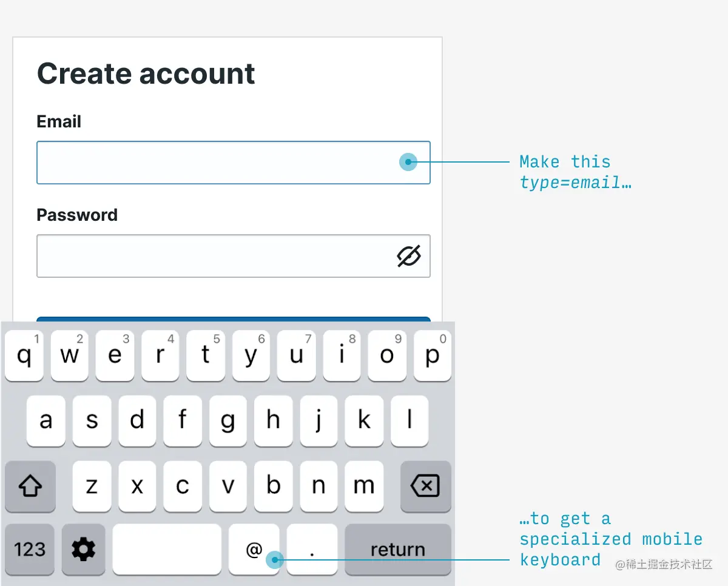Tap the f key
Viewport: 728px width, 586px height.
(x=183, y=420)
